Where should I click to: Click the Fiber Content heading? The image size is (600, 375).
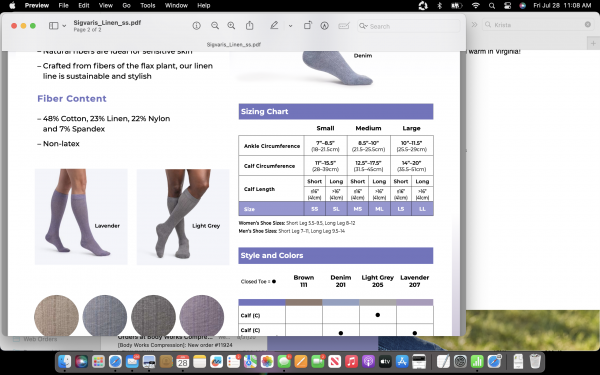click(72, 98)
